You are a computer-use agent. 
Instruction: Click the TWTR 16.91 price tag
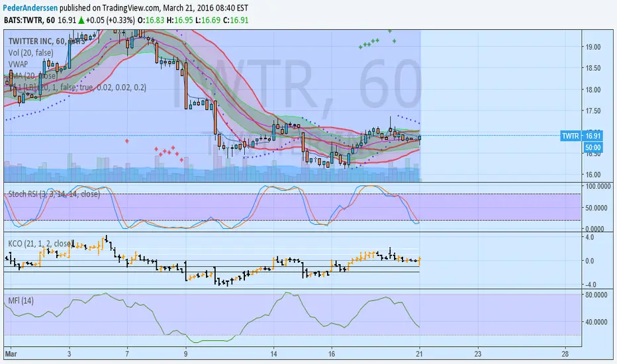coord(582,136)
